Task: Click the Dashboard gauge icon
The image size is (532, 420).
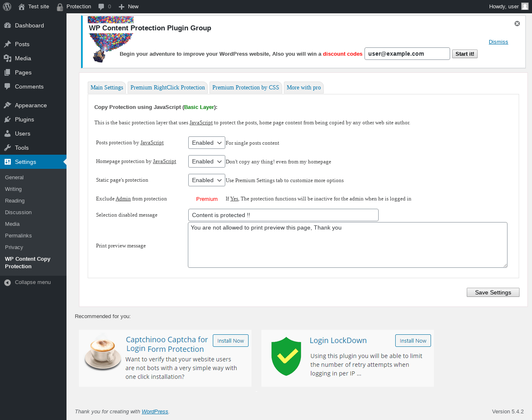Action: point(7,25)
